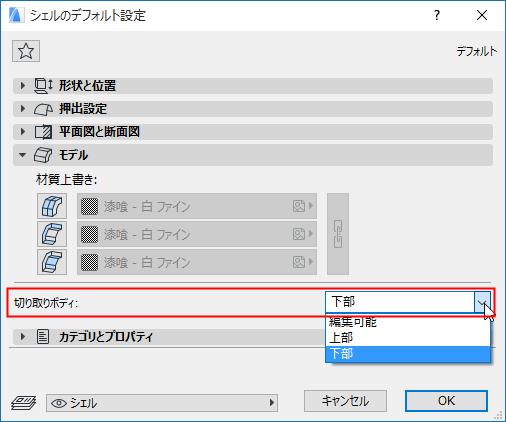
Task: Click the 平面図と断面図 hatch icon
Action: tap(43, 132)
